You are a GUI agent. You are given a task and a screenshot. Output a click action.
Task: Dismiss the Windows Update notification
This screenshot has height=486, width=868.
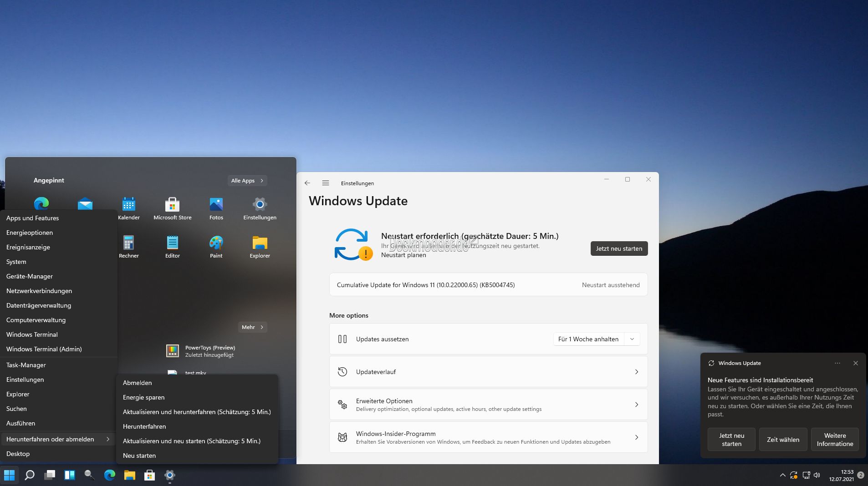click(x=856, y=363)
